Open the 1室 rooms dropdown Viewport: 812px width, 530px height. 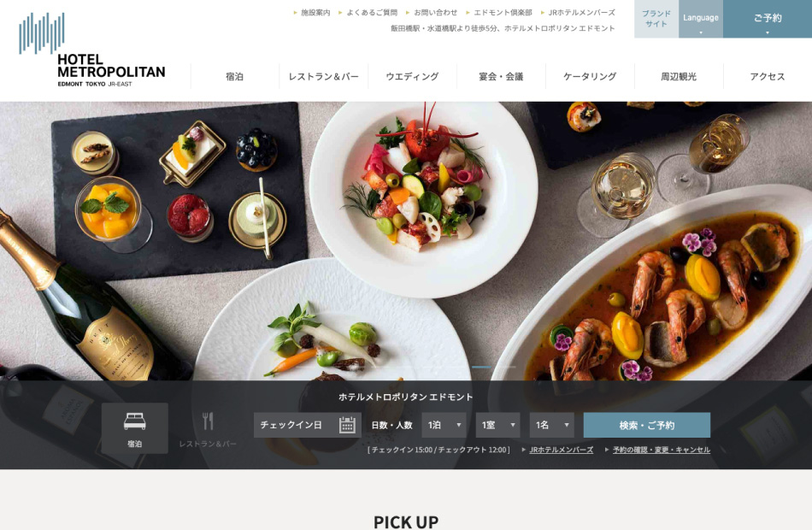(x=497, y=425)
